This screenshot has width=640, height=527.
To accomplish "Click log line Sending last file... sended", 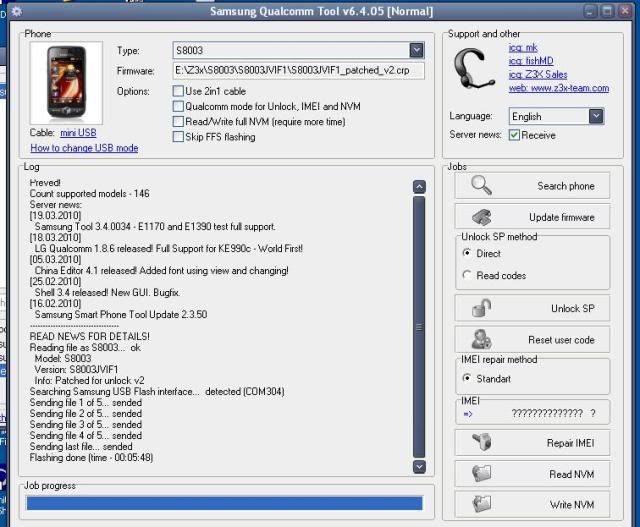I will (81, 447).
